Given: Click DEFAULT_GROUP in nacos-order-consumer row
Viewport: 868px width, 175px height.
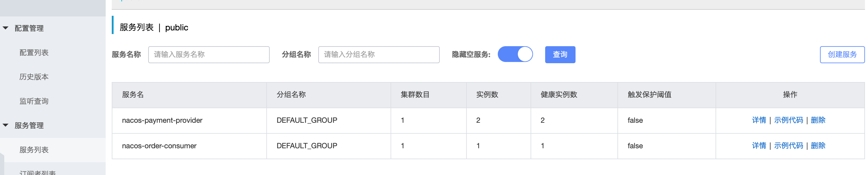Looking at the screenshot, I should [307, 146].
